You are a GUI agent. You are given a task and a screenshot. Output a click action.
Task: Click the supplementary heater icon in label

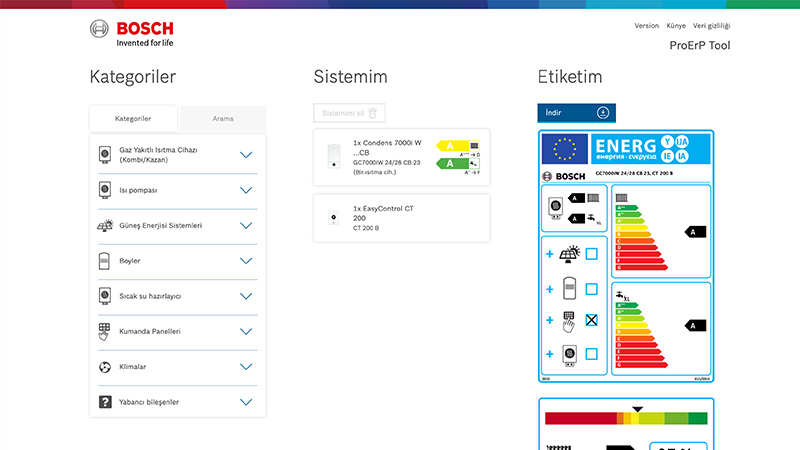click(569, 355)
